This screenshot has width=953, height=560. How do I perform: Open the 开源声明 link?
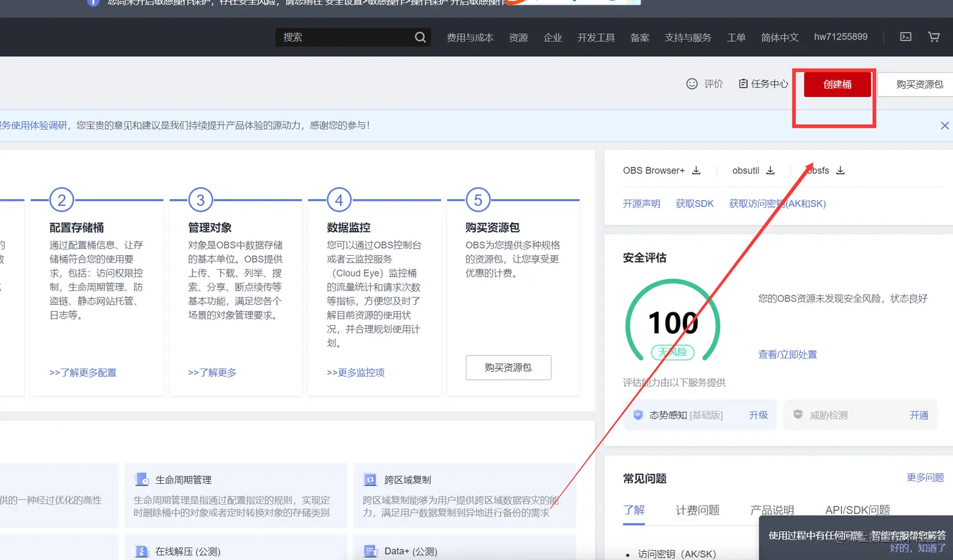coord(642,203)
